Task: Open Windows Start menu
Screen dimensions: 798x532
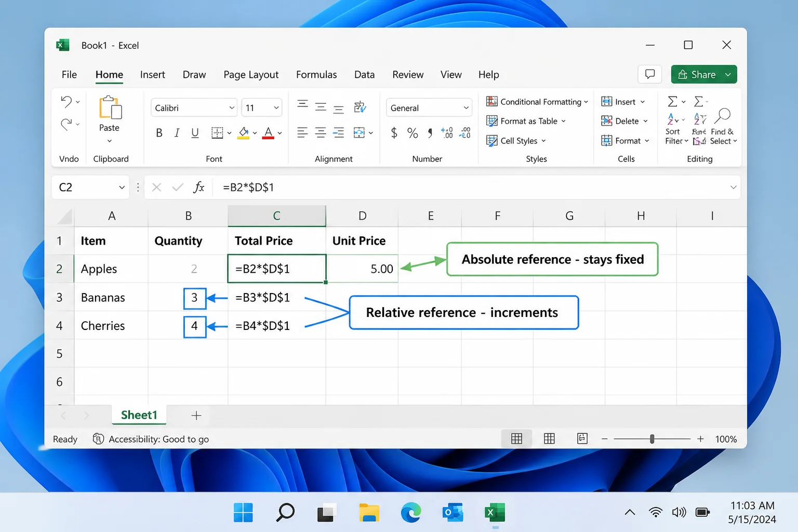Action: click(243, 513)
